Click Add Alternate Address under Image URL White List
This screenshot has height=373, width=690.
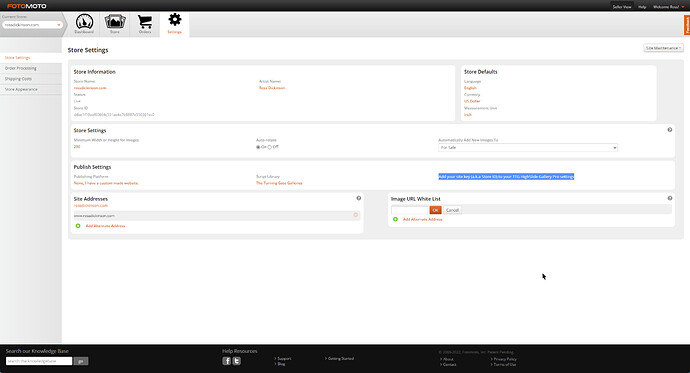[x=422, y=219]
